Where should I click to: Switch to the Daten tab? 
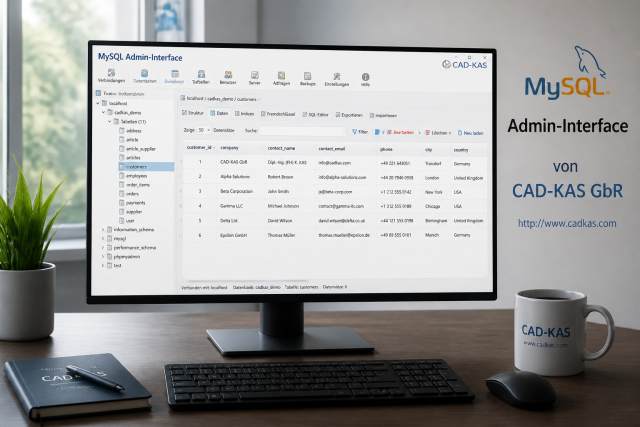(x=219, y=113)
